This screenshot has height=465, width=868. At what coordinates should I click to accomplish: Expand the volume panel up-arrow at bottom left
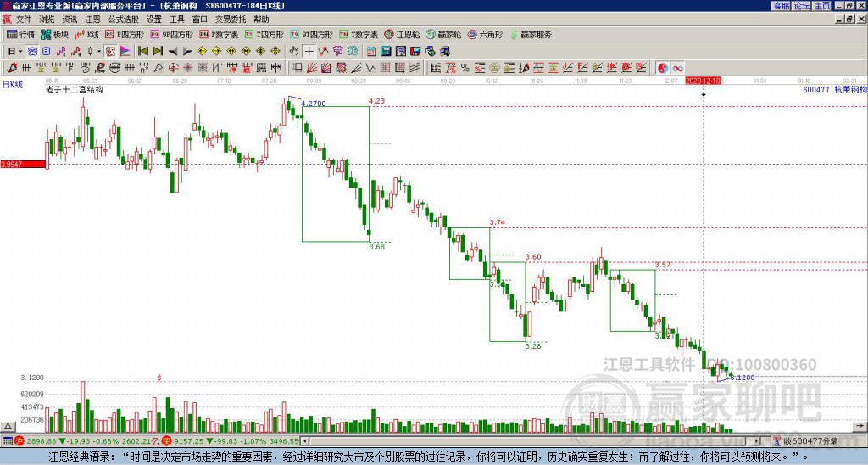pyautogui.click(x=8, y=426)
